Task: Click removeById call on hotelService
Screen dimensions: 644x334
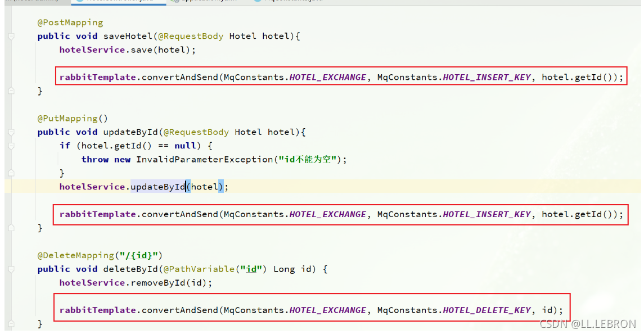Action: pos(158,283)
